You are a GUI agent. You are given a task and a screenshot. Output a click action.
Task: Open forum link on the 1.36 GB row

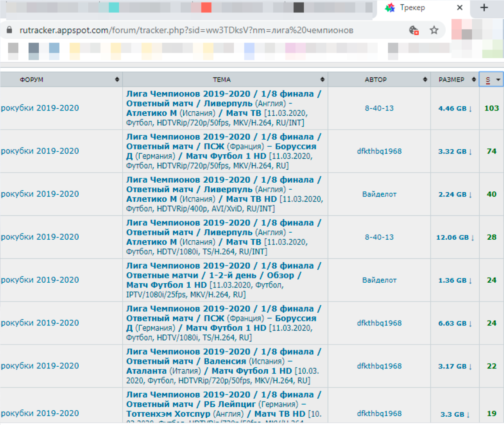click(40, 280)
